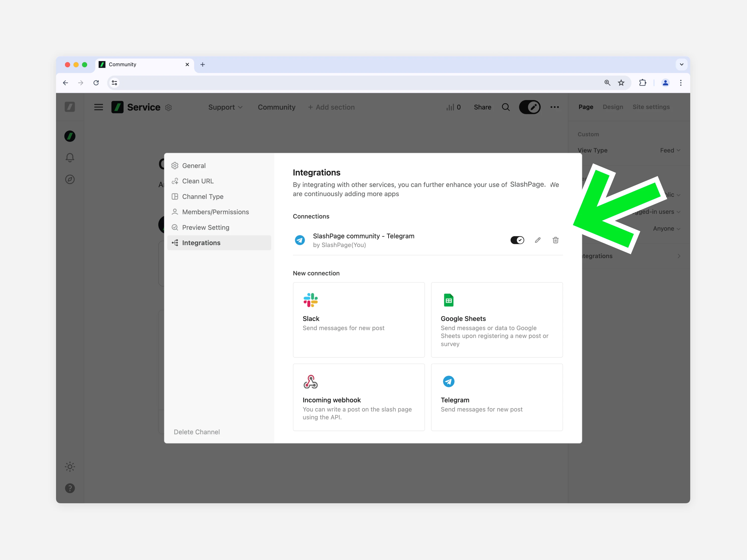Open the hamburger menu in header

click(99, 107)
